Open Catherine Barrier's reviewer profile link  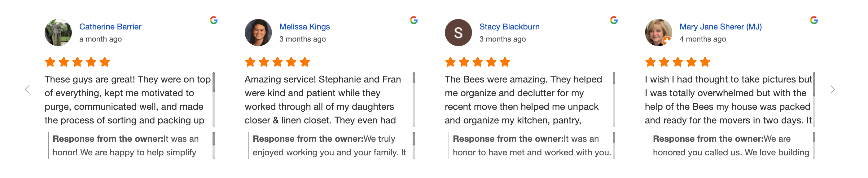tap(110, 27)
